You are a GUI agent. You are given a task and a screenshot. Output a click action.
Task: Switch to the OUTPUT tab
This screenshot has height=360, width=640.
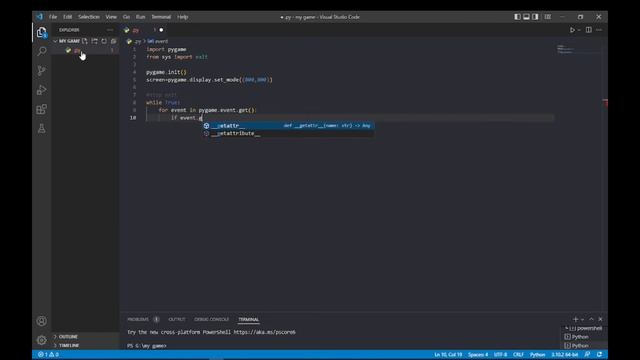[177, 319]
